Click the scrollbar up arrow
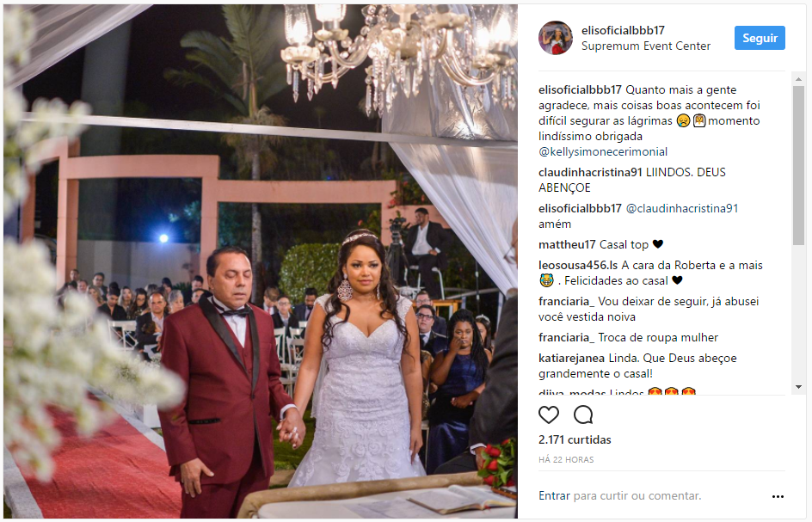This screenshot has width=812, height=522. pos(798,79)
